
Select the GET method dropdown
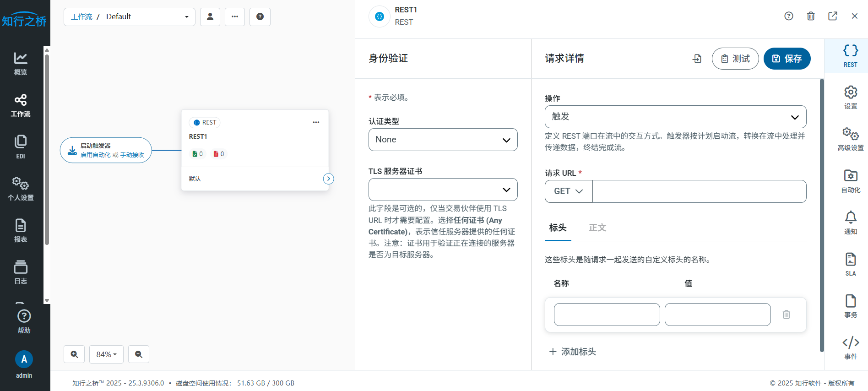(x=568, y=191)
